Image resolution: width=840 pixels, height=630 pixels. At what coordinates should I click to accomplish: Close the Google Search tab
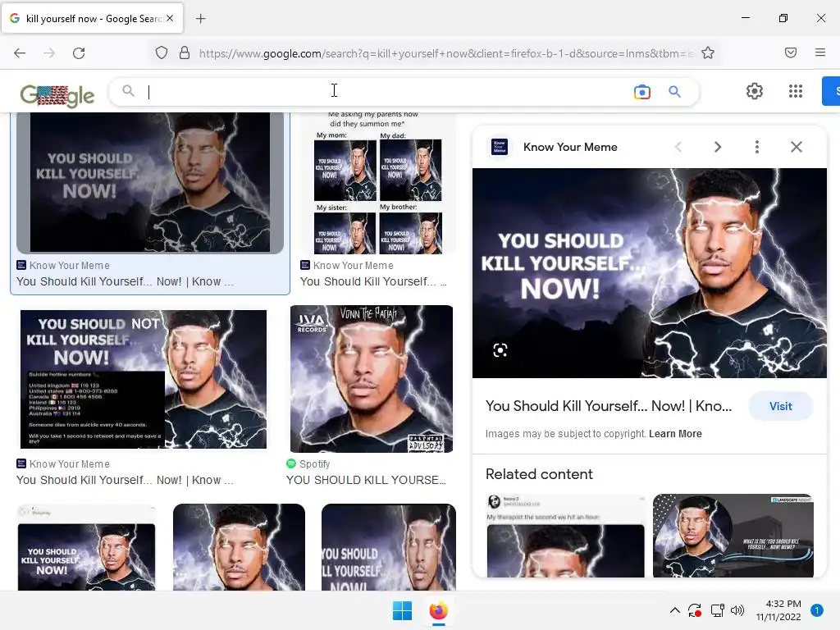[x=170, y=18]
